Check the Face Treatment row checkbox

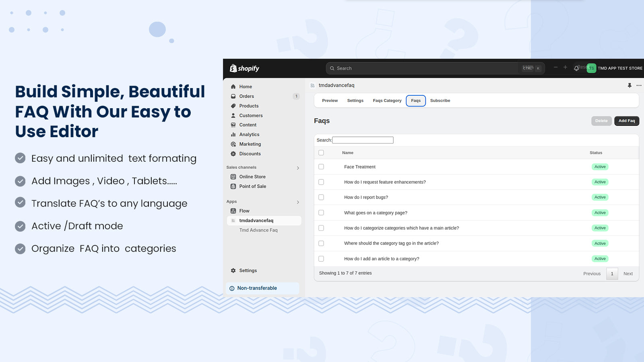pyautogui.click(x=321, y=167)
